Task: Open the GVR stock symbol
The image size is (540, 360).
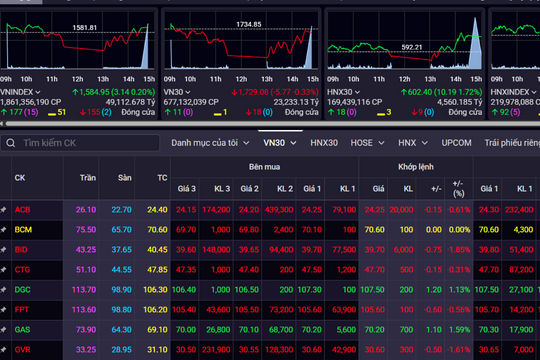Action: coord(22,350)
